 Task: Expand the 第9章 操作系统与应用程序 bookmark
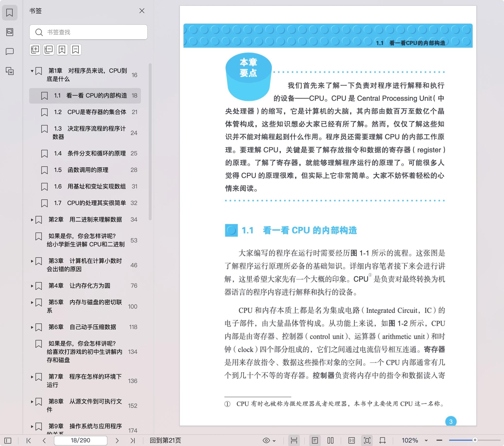(32, 427)
